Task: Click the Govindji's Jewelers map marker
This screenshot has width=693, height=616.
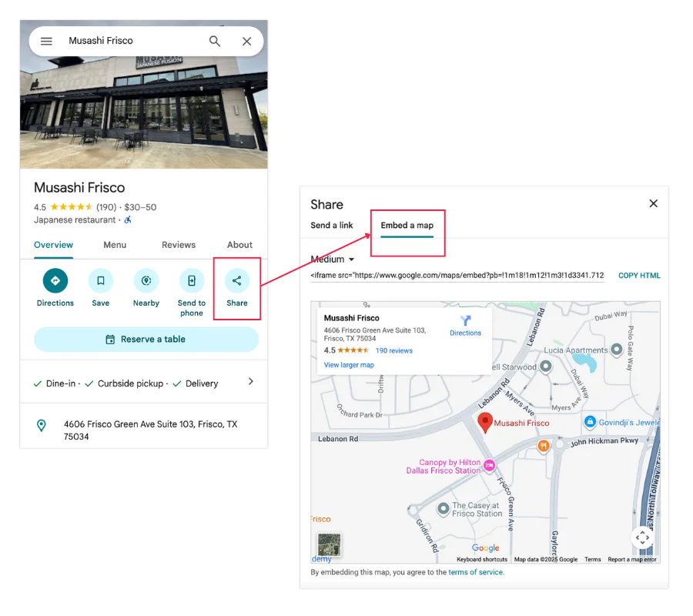Action: click(589, 422)
